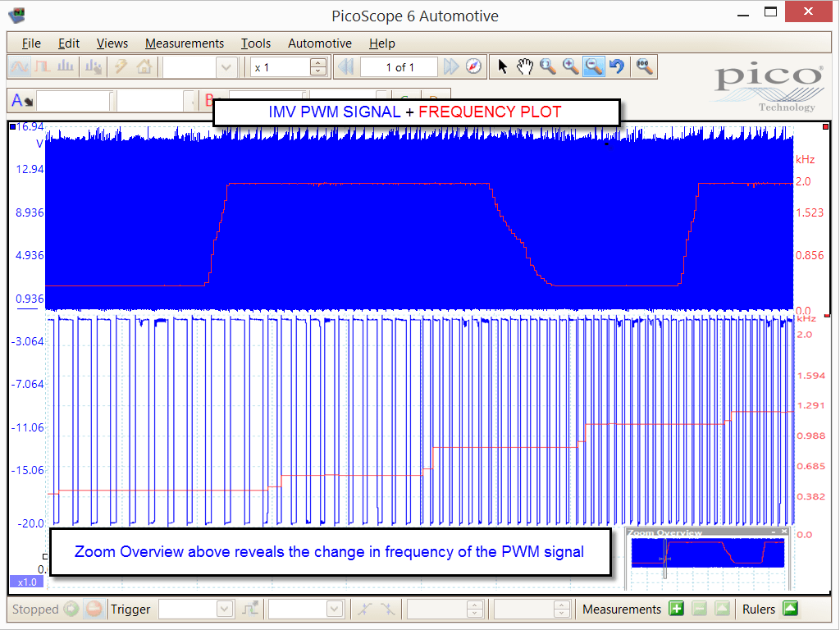Image resolution: width=840 pixels, height=630 pixels.
Task: Click the Rulers green button
Action: coord(790,609)
